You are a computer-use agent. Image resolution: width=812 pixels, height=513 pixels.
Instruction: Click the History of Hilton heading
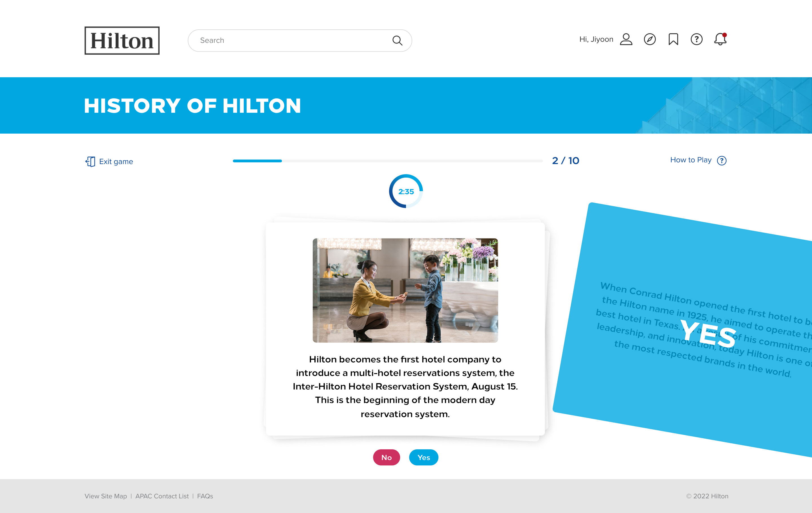coord(192,105)
